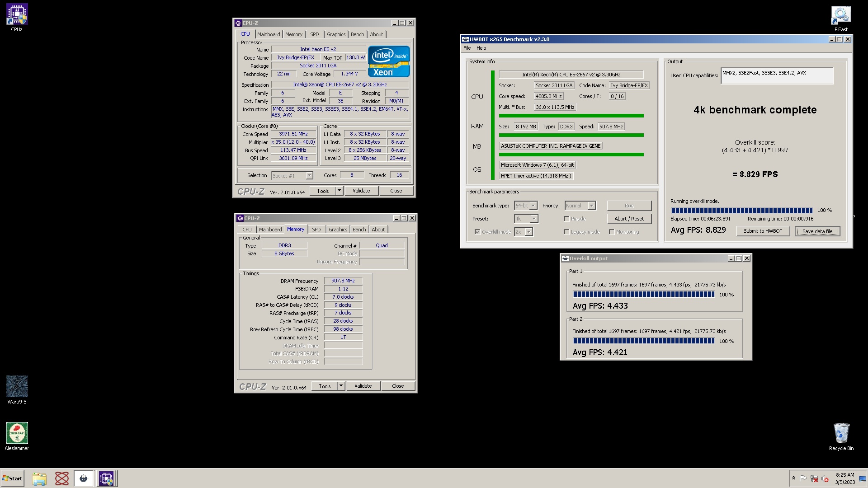Click the HWBOT x265 window title icon
Image resolution: width=868 pixels, height=488 pixels.
click(465, 39)
